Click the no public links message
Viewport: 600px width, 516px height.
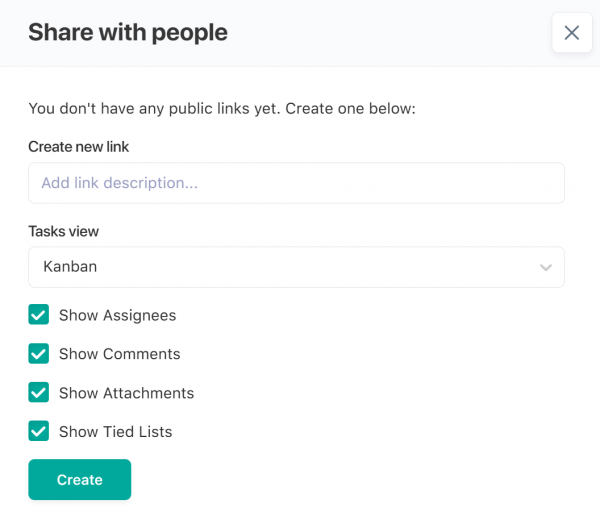coord(221,108)
